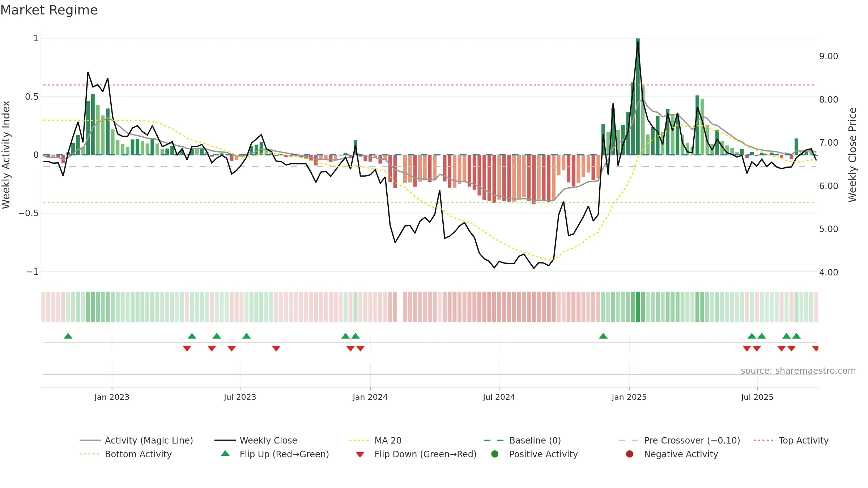Select the flip-up marker before Jan 2025
The height and width of the screenshot is (488, 868).
click(x=603, y=336)
